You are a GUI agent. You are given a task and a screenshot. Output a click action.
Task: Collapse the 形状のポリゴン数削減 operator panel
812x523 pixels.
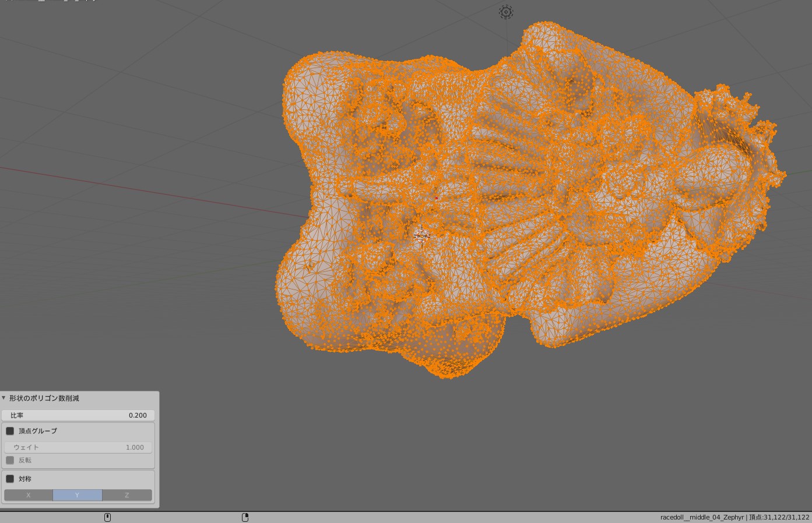tap(4, 398)
